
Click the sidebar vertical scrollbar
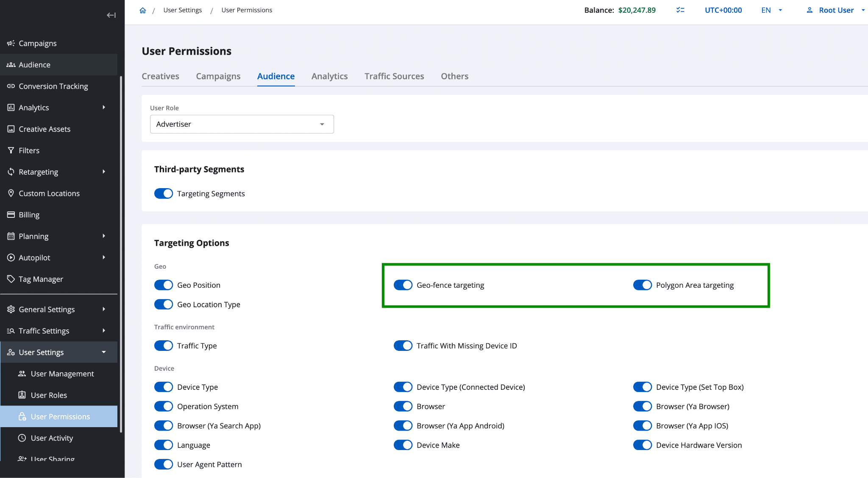pyautogui.click(x=121, y=254)
